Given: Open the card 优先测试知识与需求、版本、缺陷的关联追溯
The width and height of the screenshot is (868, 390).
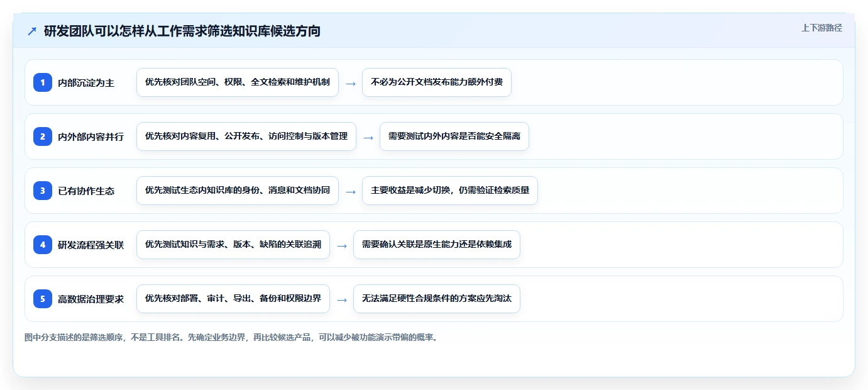Looking at the screenshot, I should pos(233,245).
